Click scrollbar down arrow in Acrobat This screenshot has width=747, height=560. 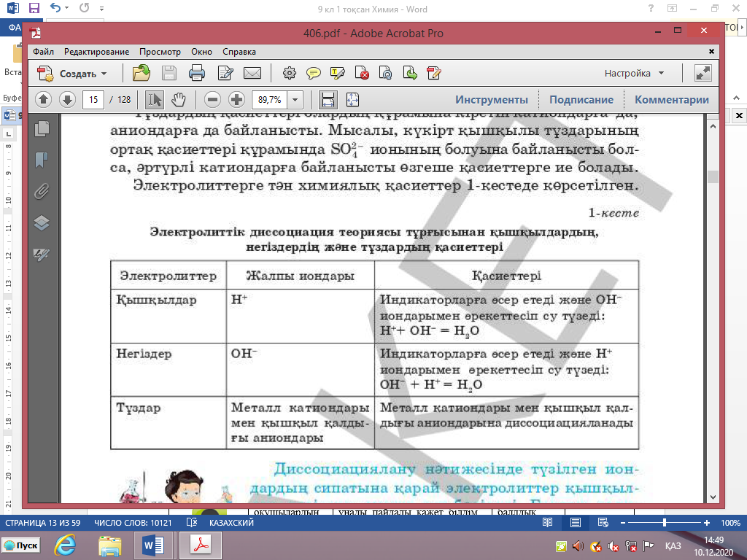pos(713,497)
